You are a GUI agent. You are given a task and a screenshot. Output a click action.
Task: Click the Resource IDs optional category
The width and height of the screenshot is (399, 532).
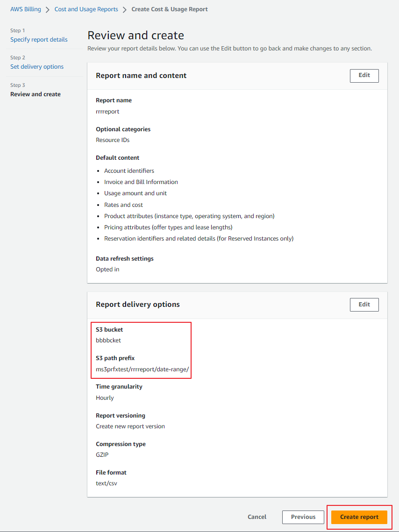pos(113,140)
